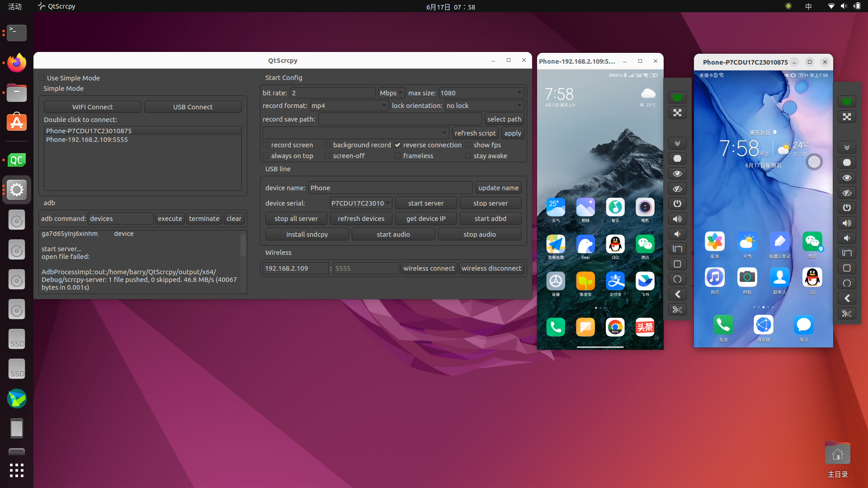Click the bit rate input field
This screenshot has width=868, height=488.
coord(332,92)
